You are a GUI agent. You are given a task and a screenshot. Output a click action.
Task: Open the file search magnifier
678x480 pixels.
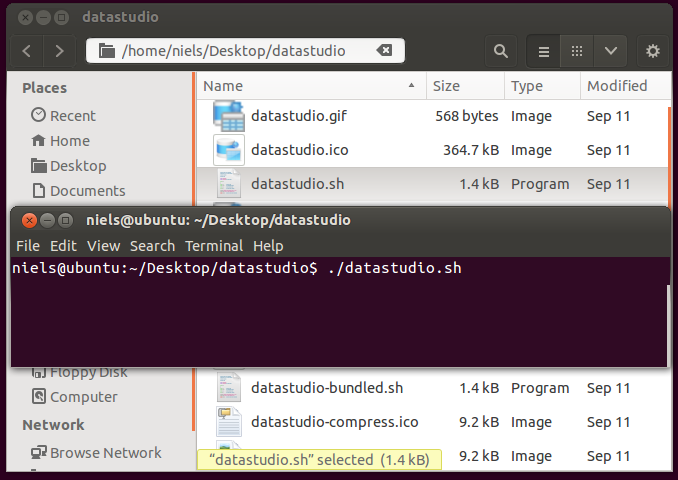point(501,51)
